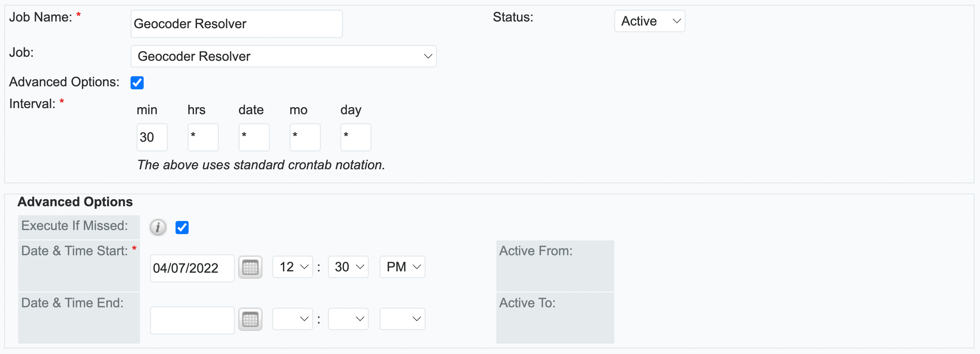Open the start hour dropdown showing 12
The width and height of the screenshot is (980, 354).
[x=292, y=267]
